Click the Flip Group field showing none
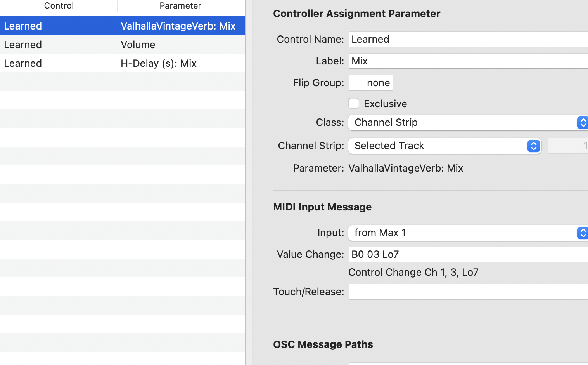Screen dimensions: 588x365 coord(371,83)
